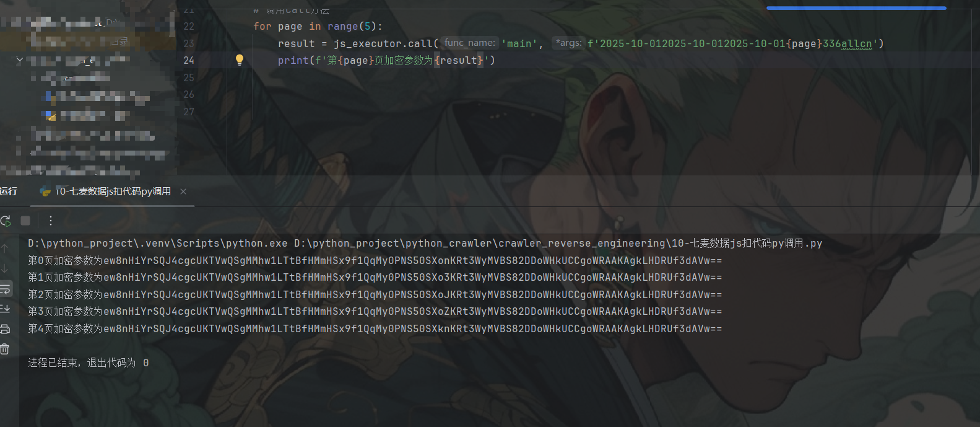Open the run toolbar more options menu

click(x=51, y=221)
